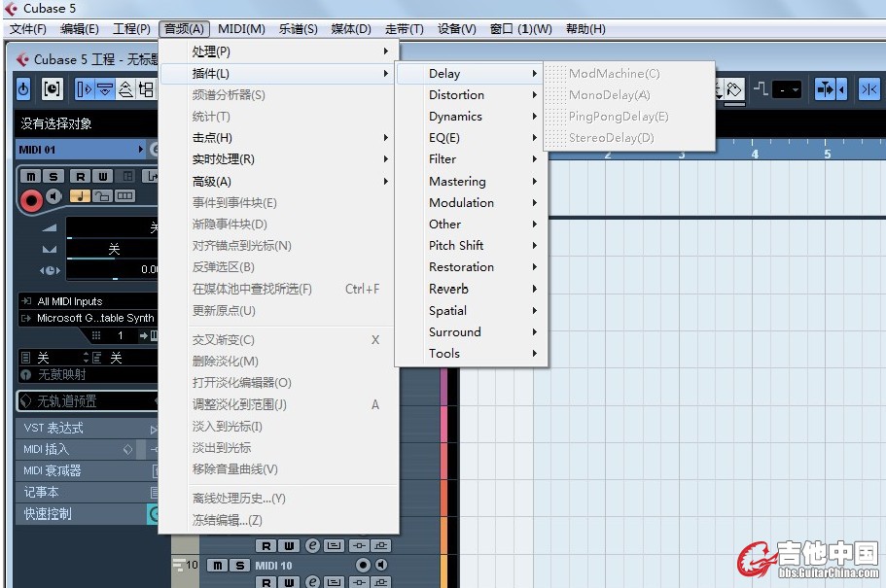
Task: Click bar 4 on the timeline ruler
Action: point(755,156)
